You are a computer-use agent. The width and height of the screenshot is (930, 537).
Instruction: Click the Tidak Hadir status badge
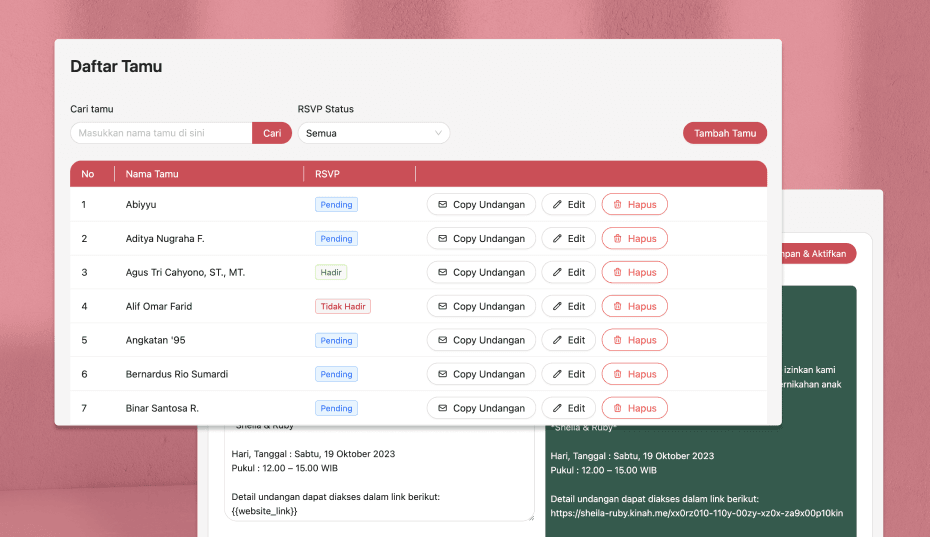[x=343, y=307]
